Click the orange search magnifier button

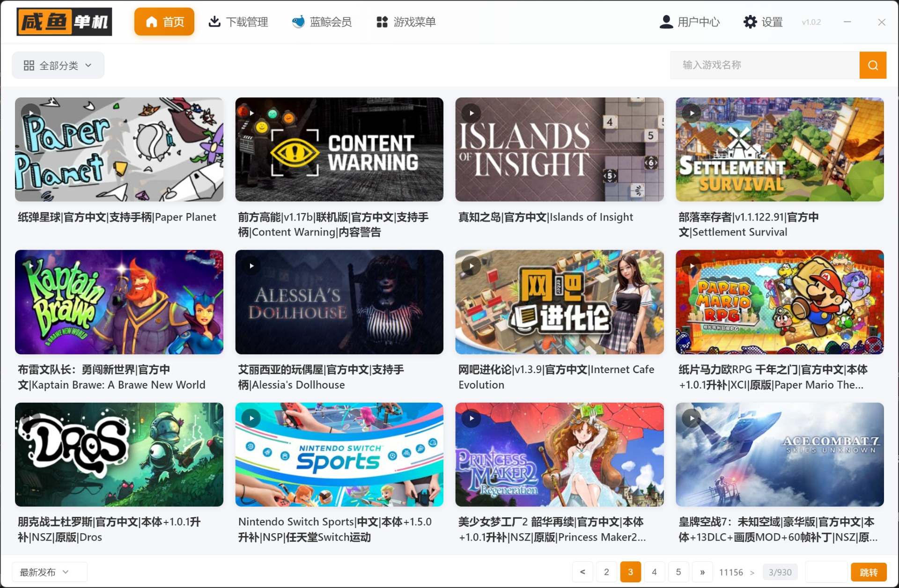click(x=872, y=65)
